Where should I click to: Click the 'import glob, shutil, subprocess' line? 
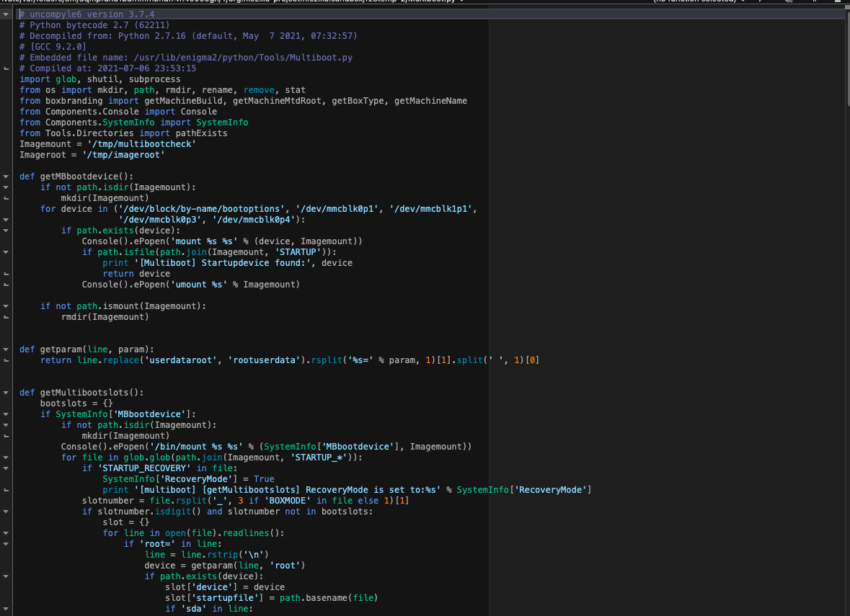click(x=99, y=79)
